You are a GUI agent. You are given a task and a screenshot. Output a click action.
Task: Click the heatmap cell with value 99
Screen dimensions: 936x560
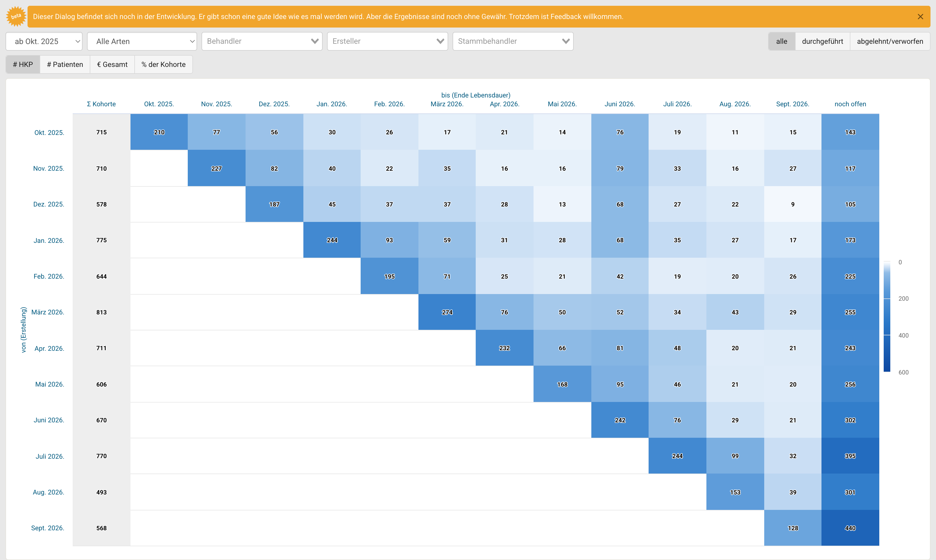(735, 456)
